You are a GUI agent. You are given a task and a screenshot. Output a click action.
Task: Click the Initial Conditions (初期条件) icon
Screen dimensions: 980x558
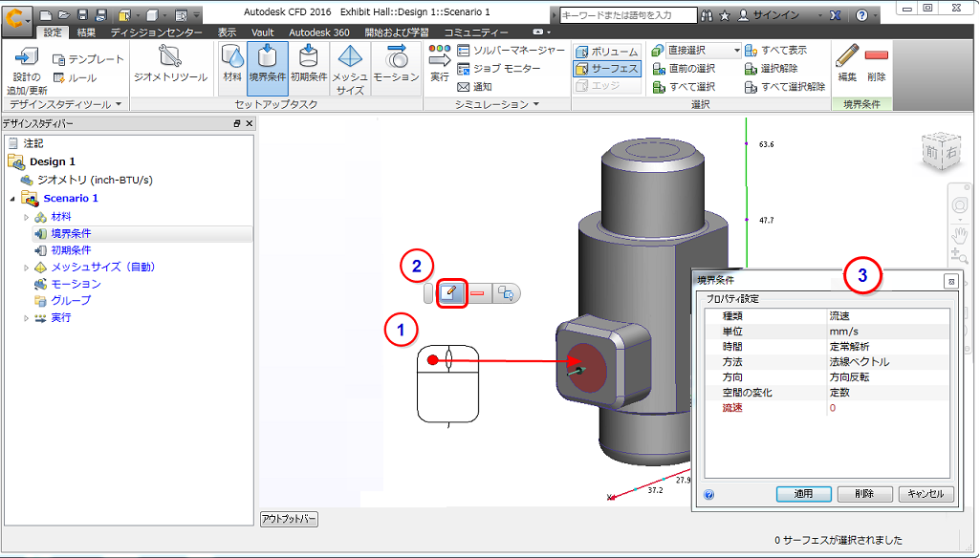308,64
